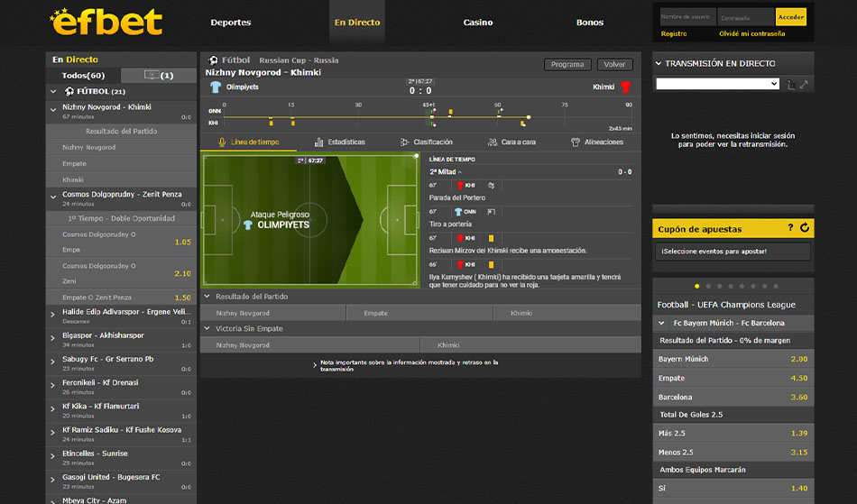
Task: Click the yellow card for Reziuan Mirzov
Action: point(491,238)
